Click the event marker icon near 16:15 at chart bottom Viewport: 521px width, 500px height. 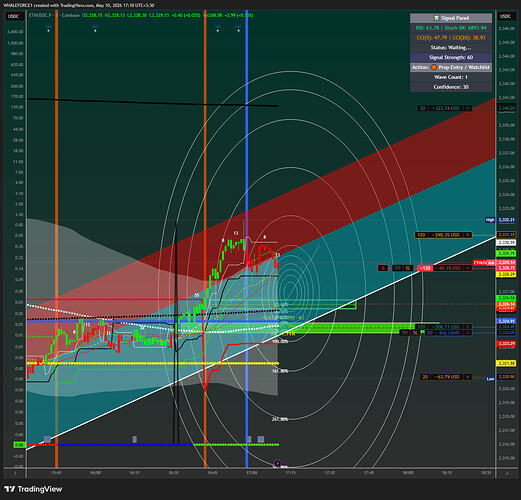[x=135, y=439]
